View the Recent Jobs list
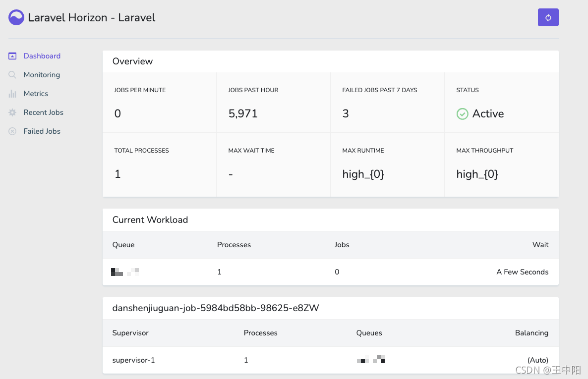The image size is (588, 379). coord(43,112)
